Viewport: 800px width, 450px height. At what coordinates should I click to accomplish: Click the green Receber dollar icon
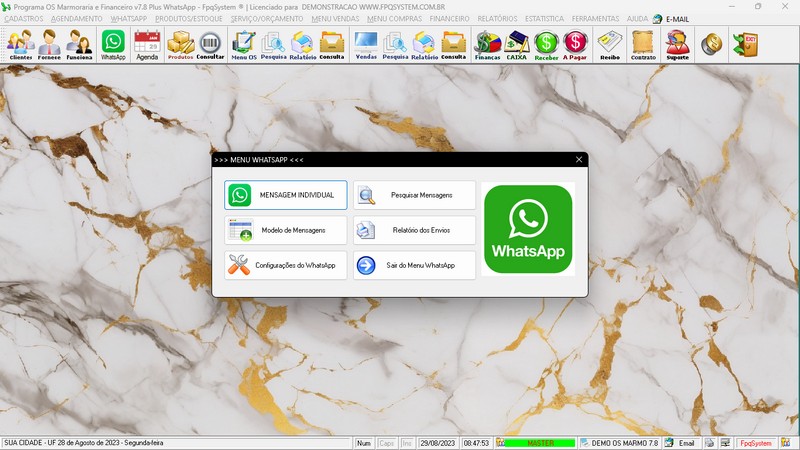[x=546, y=44]
